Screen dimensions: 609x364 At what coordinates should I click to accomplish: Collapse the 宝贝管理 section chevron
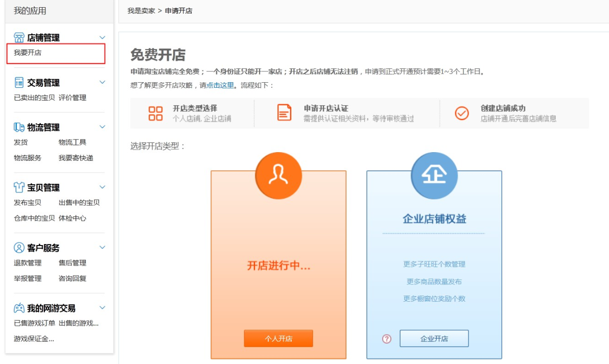pyautogui.click(x=102, y=187)
